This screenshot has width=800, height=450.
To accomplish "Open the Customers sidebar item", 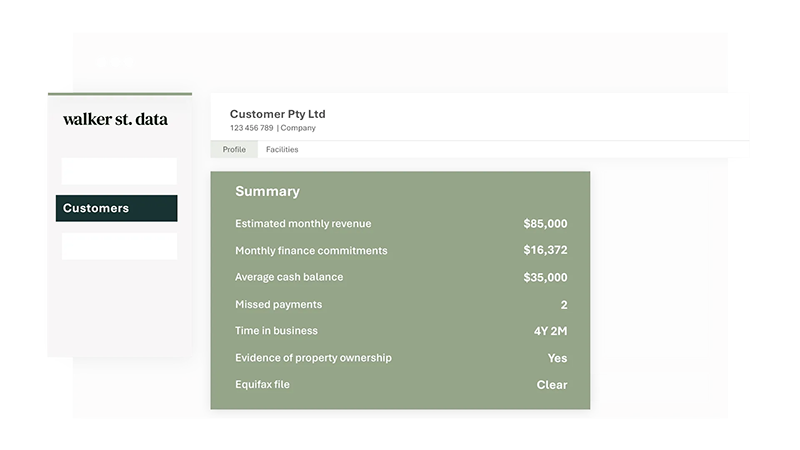I will point(116,208).
